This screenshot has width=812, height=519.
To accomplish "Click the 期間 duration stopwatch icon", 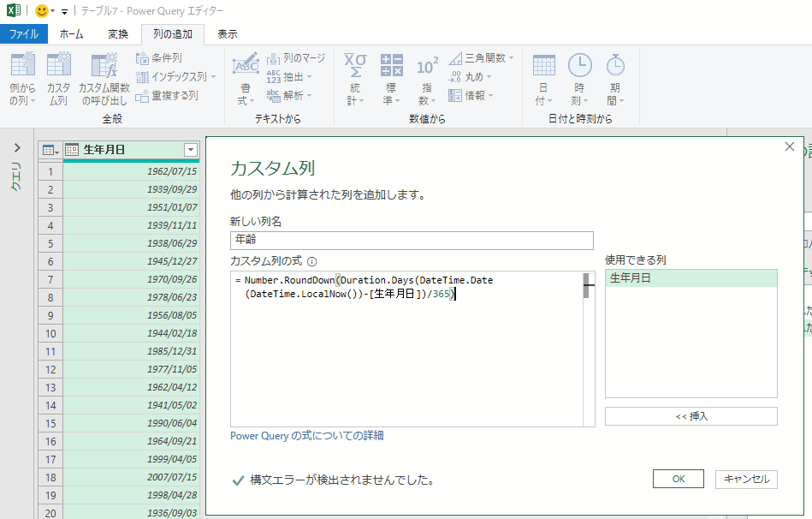I will pyautogui.click(x=614, y=67).
